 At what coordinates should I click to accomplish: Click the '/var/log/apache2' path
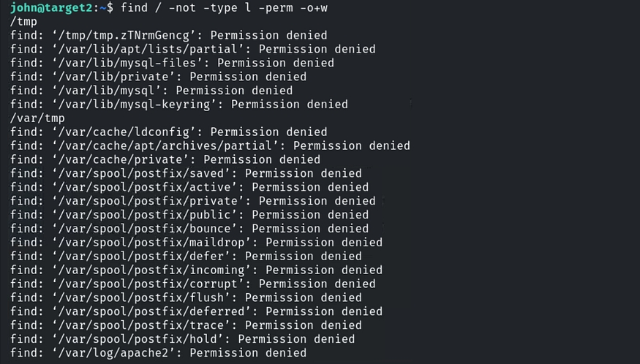pyautogui.click(x=115, y=353)
